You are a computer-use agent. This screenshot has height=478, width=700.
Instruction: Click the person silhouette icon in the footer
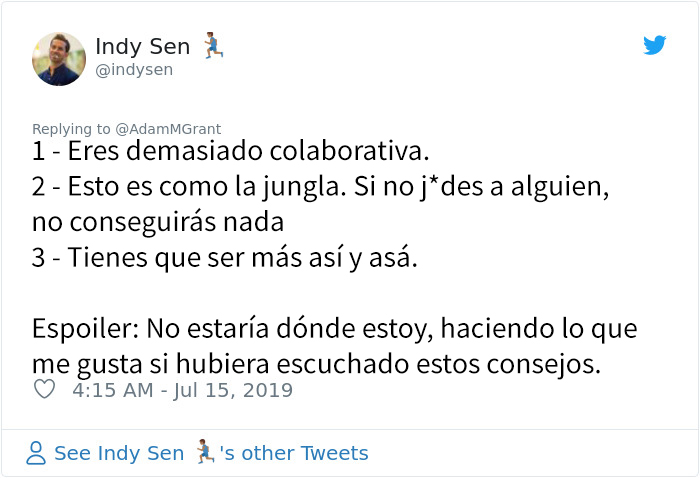[x=36, y=453]
